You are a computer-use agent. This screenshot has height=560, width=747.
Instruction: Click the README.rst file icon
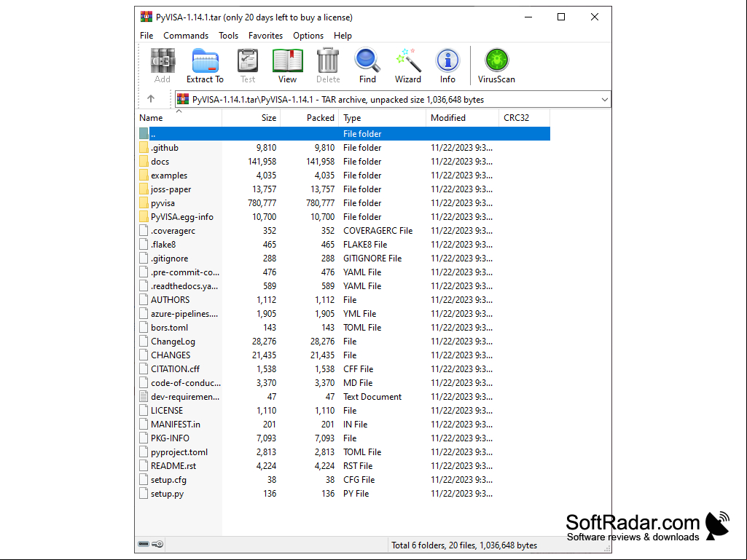pyautogui.click(x=144, y=466)
